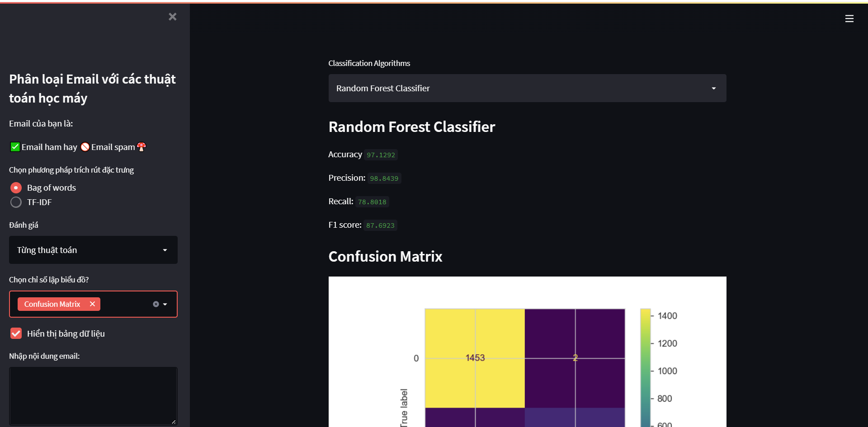Open the hamburger main menu

coord(849,19)
